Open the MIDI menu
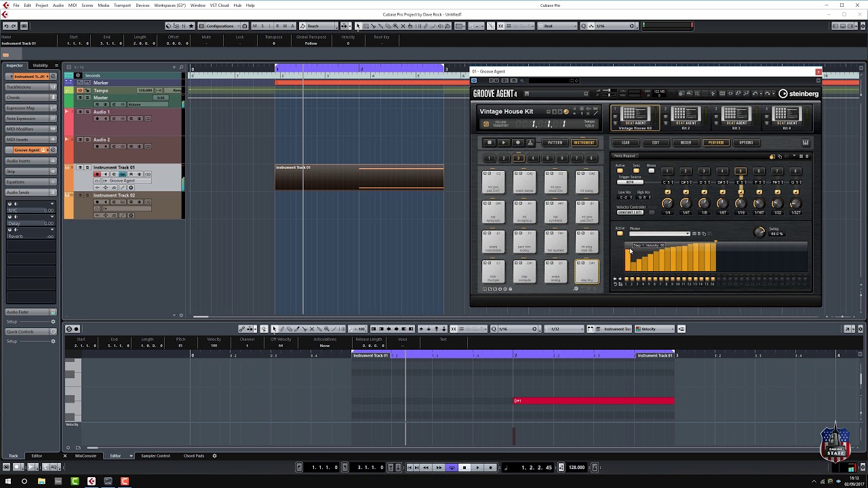Screen dimensions: 868x488 (72, 5)
